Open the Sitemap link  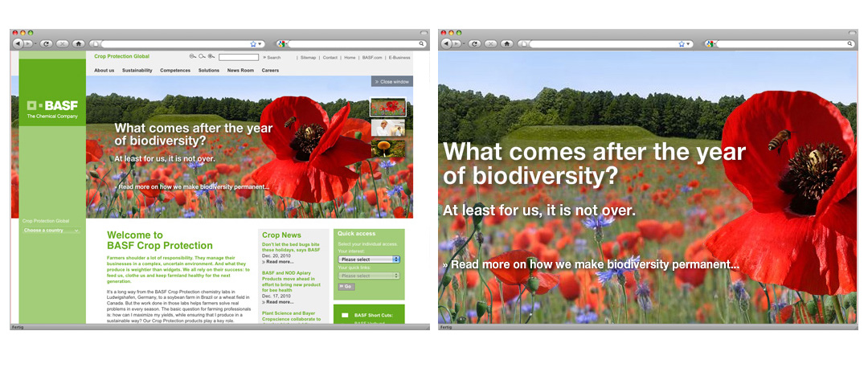tap(309, 57)
